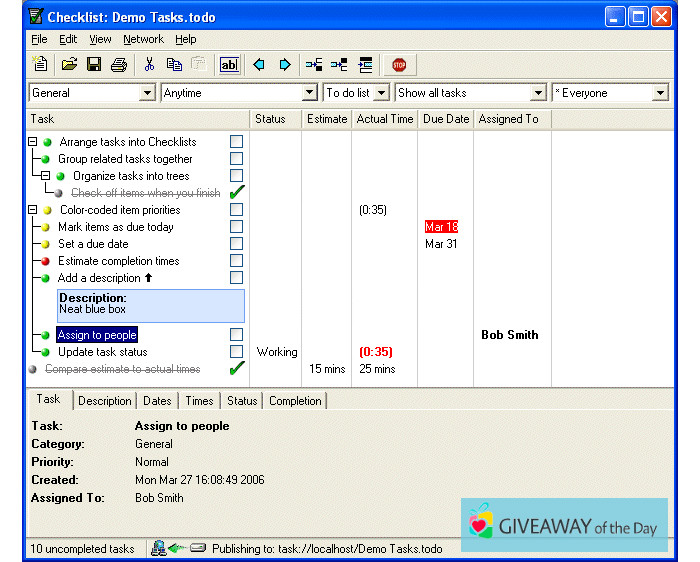Open the Edit menu

pyautogui.click(x=68, y=39)
